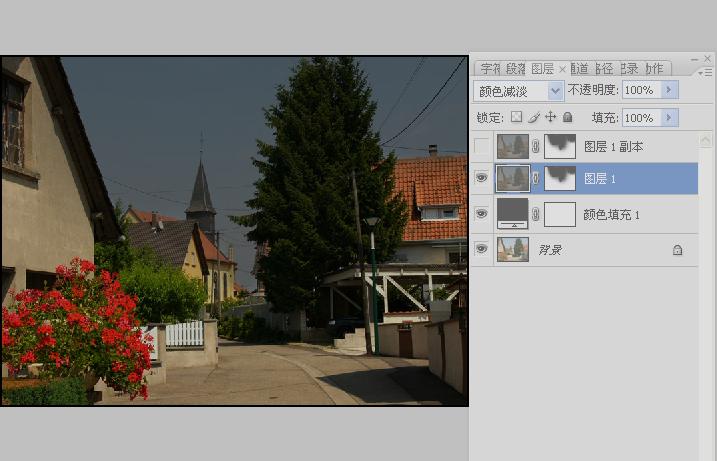Select 颜色填充 1 white mask thumbnail
The width and height of the screenshot is (717, 461).
(560, 214)
